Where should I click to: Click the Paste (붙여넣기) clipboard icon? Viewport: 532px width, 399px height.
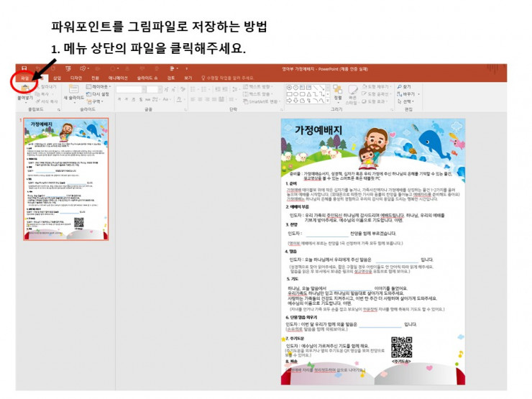pyautogui.click(x=24, y=89)
